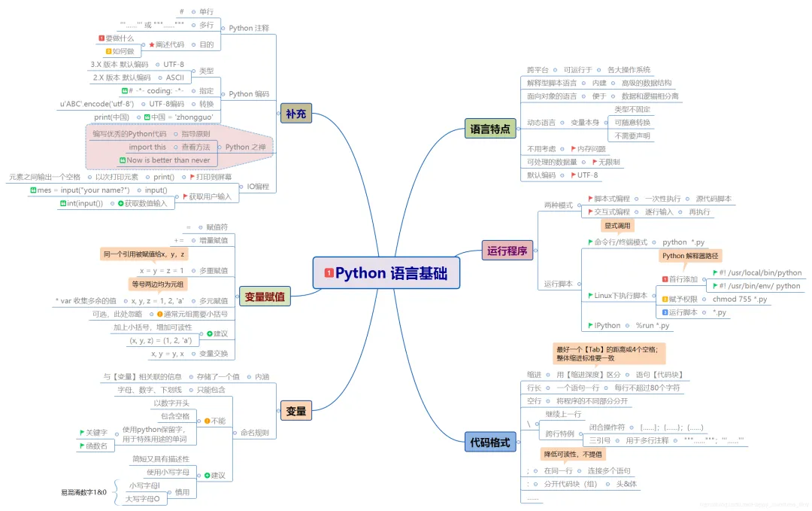The image size is (812, 511).
Task: Select the Python 之禅 subtopic
Action: [x=245, y=148]
